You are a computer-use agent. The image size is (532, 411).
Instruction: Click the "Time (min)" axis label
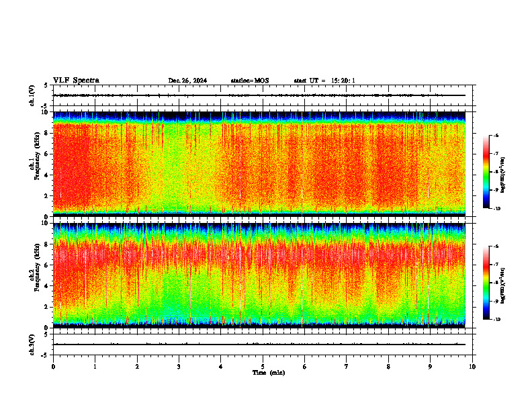click(x=269, y=373)
